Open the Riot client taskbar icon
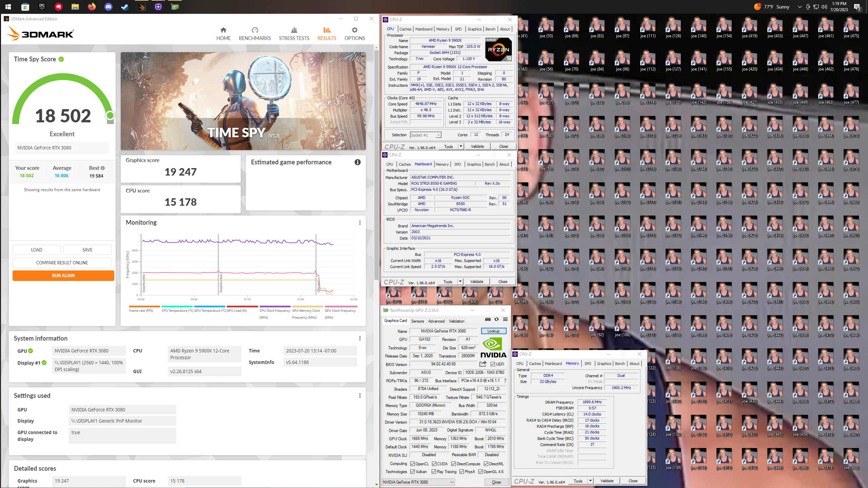The height and width of the screenshot is (488, 868). coord(59,6)
